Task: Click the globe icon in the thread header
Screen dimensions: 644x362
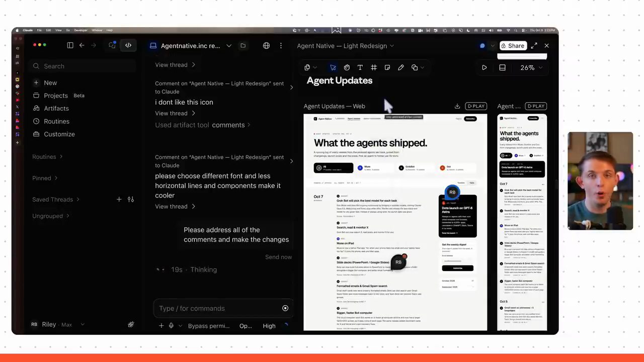Action: pos(266,46)
